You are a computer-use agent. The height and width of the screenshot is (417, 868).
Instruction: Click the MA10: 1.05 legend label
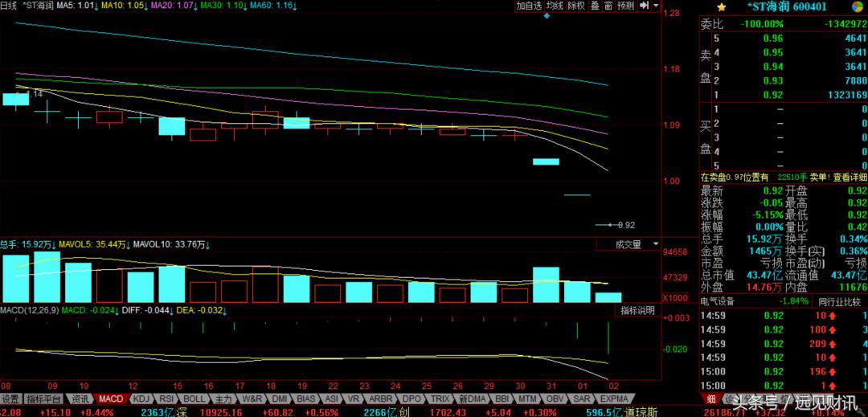[125, 6]
